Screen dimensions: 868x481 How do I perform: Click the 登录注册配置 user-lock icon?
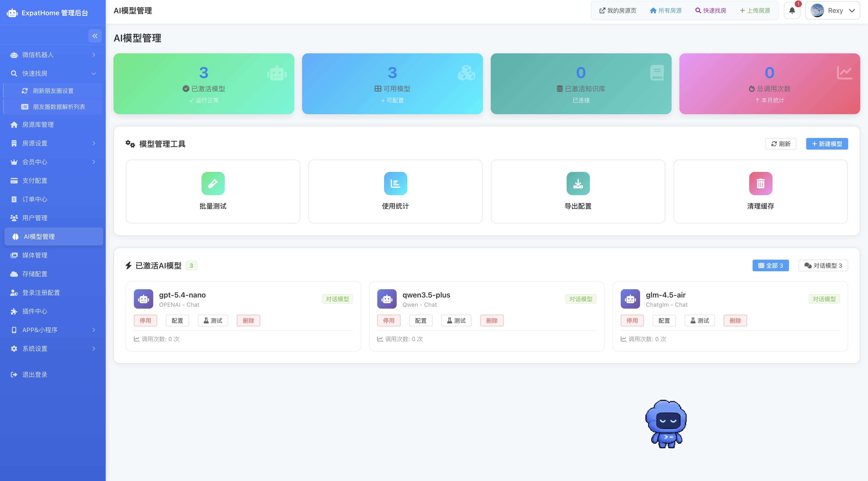(x=14, y=292)
